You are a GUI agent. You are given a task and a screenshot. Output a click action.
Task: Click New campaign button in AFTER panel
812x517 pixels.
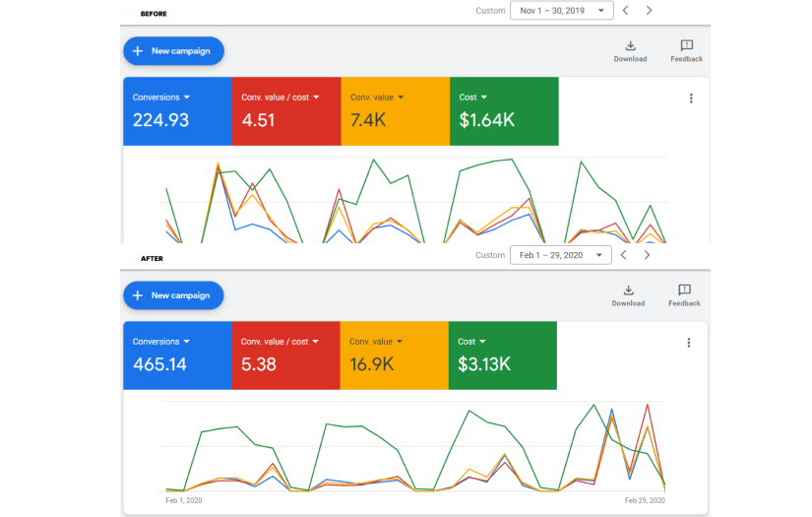(x=173, y=295)
